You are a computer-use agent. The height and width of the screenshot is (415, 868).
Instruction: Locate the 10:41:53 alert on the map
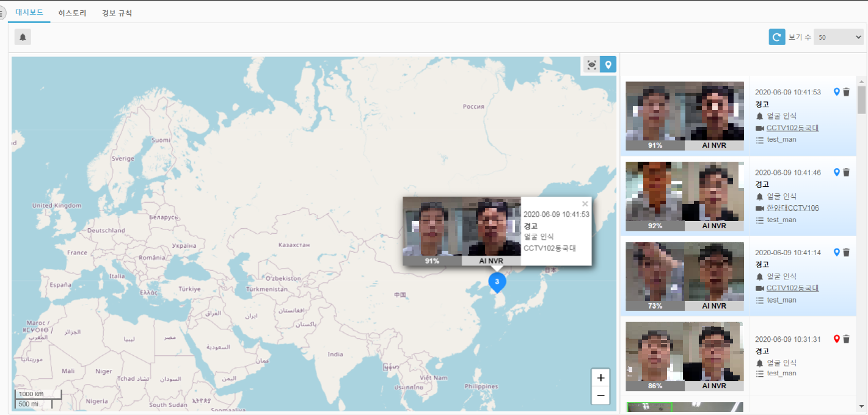[837, 92]
